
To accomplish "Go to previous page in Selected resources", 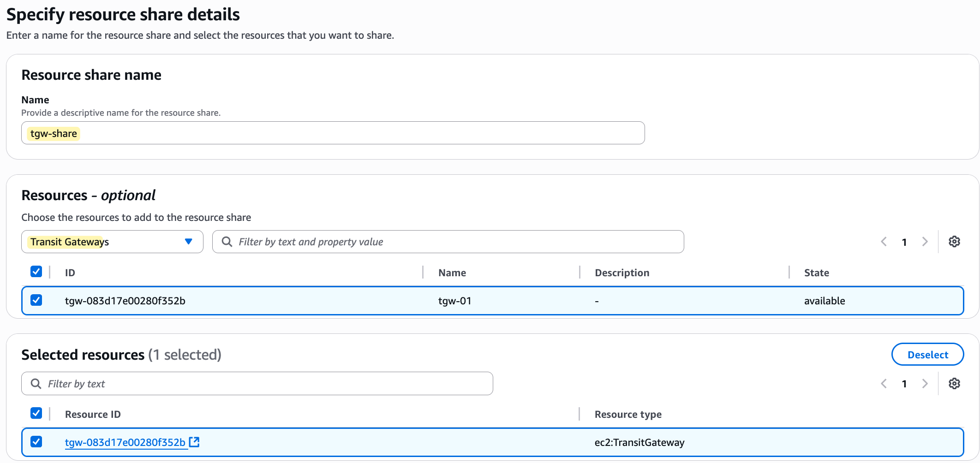I will pos(884,384).
